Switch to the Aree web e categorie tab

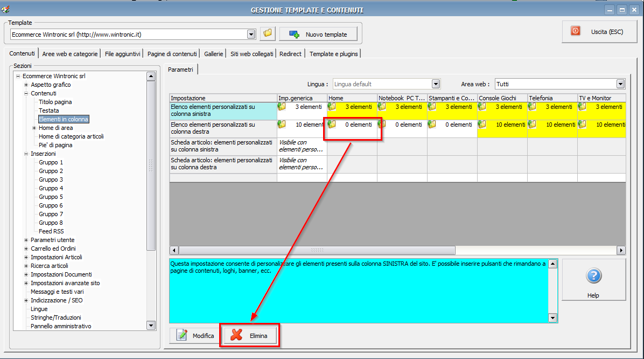pyautogui.click(x=70, y=54)
